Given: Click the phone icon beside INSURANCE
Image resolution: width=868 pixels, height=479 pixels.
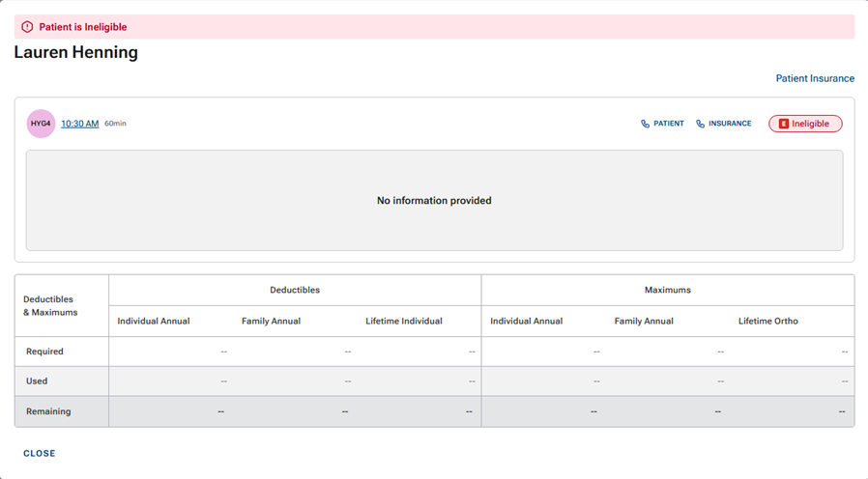Looking at the screenshot, I should 700,124.
